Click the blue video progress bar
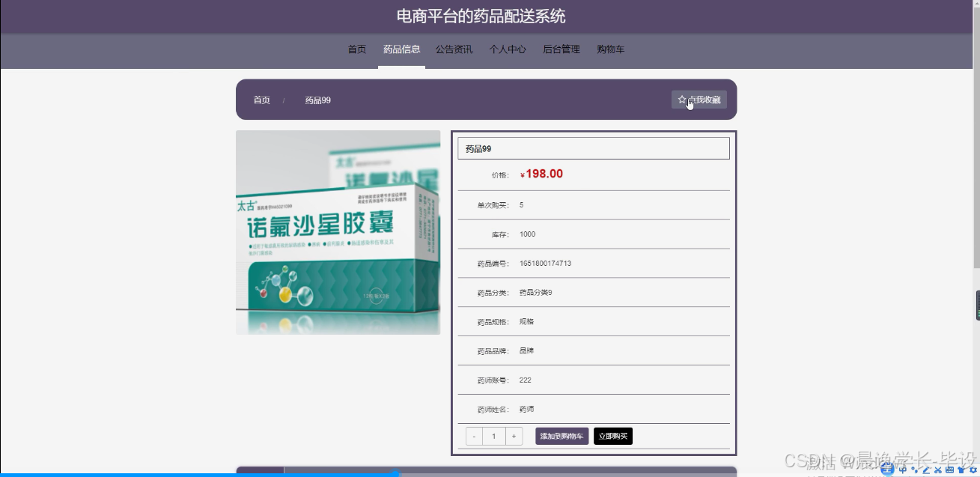The height and width of the screenshot is (477, 980). (199, 474)
